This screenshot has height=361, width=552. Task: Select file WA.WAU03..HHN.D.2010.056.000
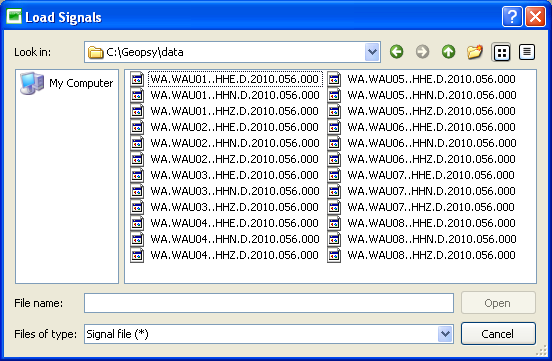pos(235,191)
